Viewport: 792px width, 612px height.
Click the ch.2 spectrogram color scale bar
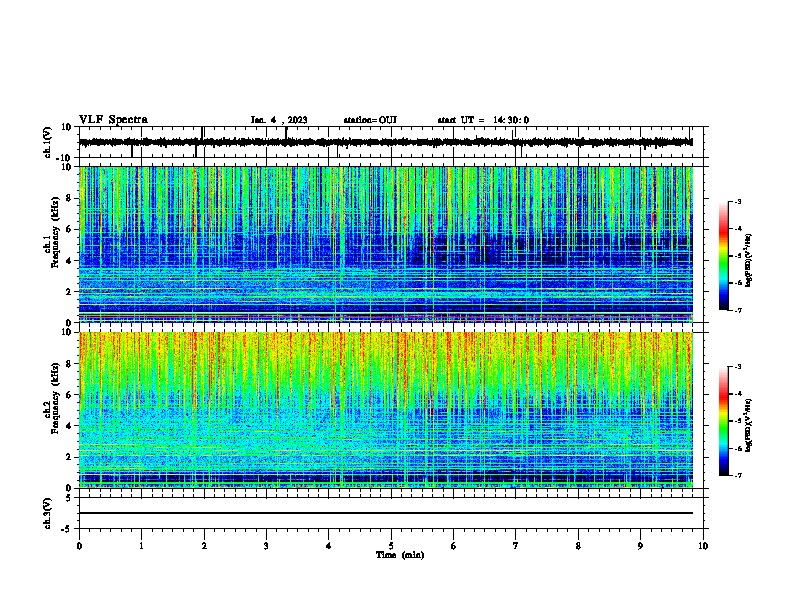[723, 421]
